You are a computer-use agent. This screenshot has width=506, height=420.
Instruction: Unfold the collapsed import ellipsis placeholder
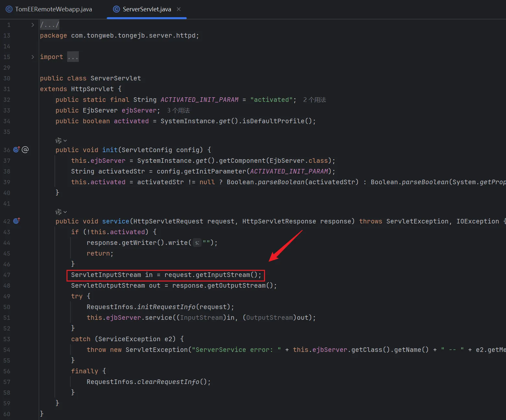(x=73, y=57)
